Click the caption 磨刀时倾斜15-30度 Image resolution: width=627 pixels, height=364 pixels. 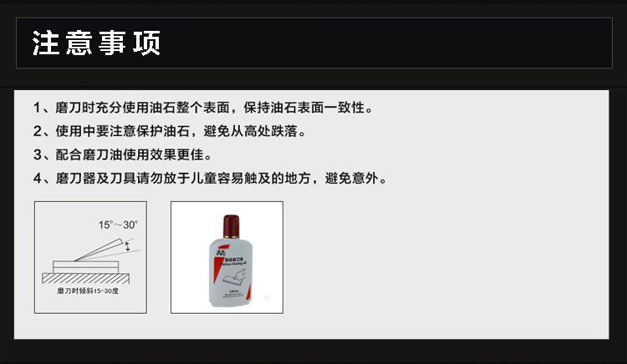pos(88,291)
